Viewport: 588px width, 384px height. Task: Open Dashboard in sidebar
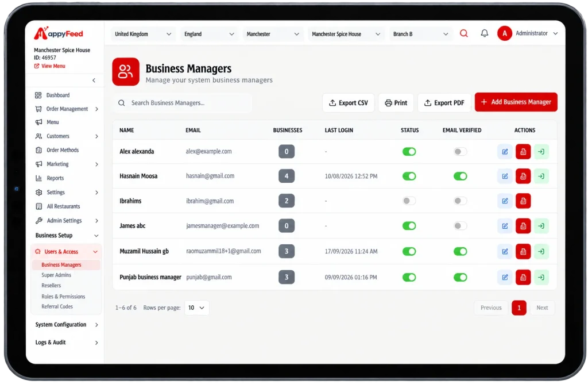click(x=58, y=95)
